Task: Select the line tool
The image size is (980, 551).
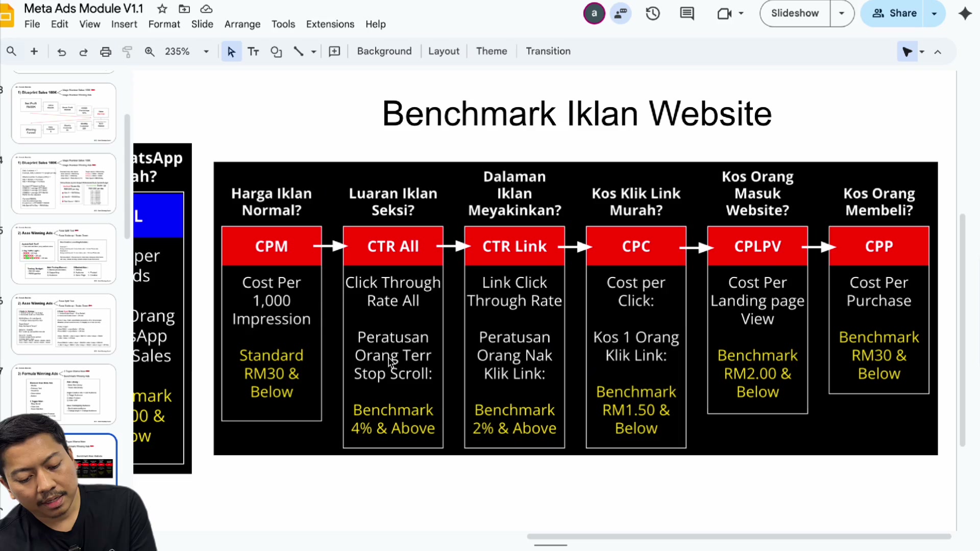Action: 299,52
